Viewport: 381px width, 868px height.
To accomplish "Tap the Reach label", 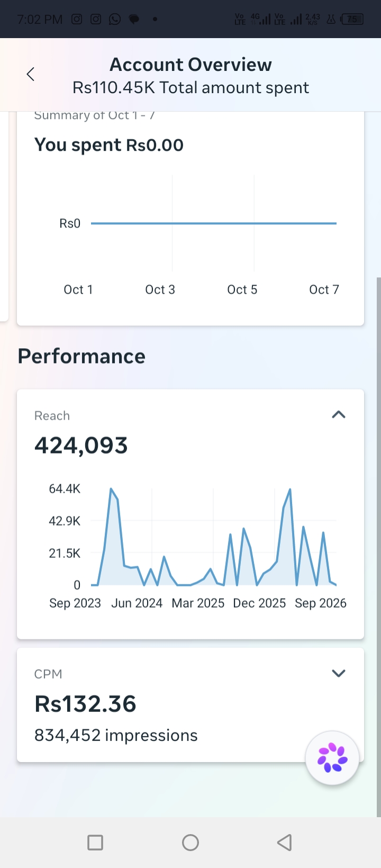I will (52, 416).
